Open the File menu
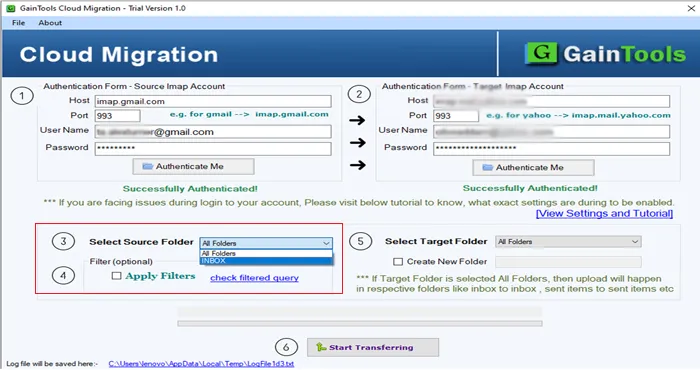Viewport: 700px width, 370px height. (x=18, y=23)
